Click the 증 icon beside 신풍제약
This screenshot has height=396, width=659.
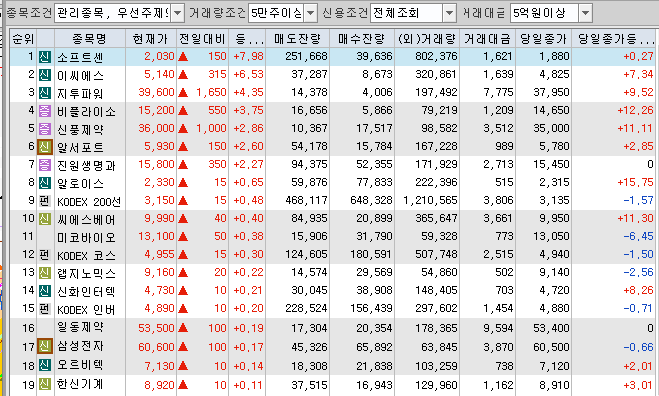point(45,129)
